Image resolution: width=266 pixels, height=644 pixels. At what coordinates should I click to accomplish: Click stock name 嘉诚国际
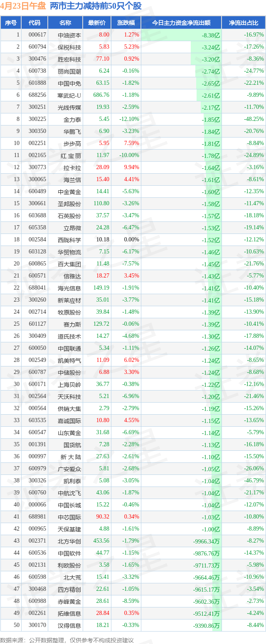[69, 420]
